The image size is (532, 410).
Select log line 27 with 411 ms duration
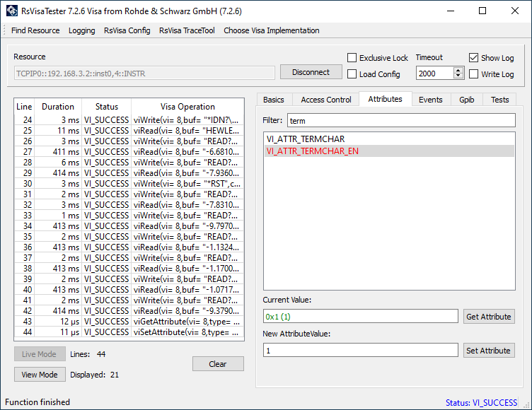tap(129, 151)
